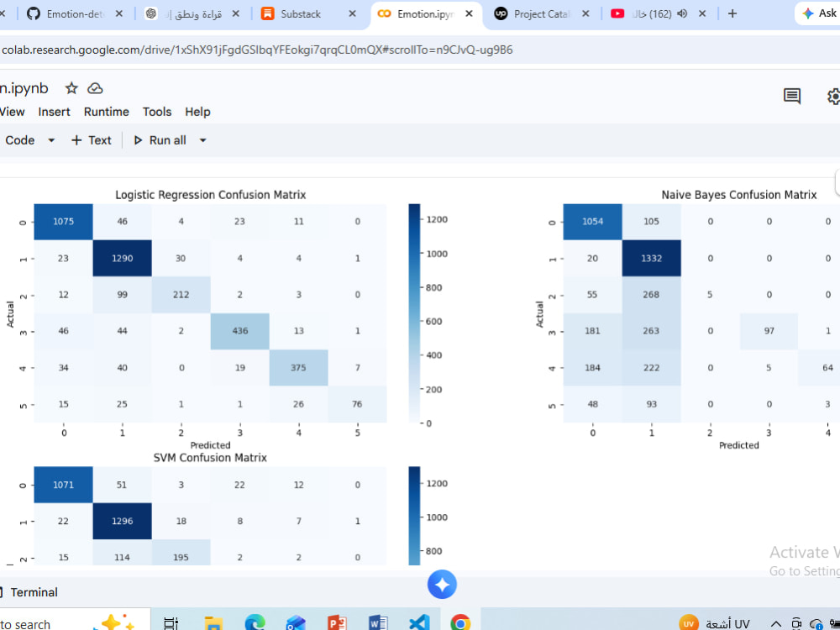Viewport: 840px width, 630px height.
Task: Click cell value 1332 in Naive Bayes matrix
Action: point(652,258)
